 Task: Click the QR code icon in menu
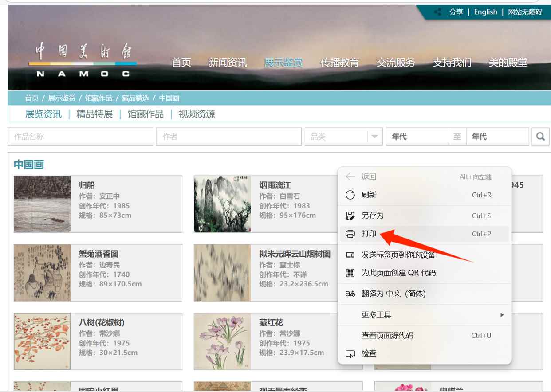click(x=350, y=273)
